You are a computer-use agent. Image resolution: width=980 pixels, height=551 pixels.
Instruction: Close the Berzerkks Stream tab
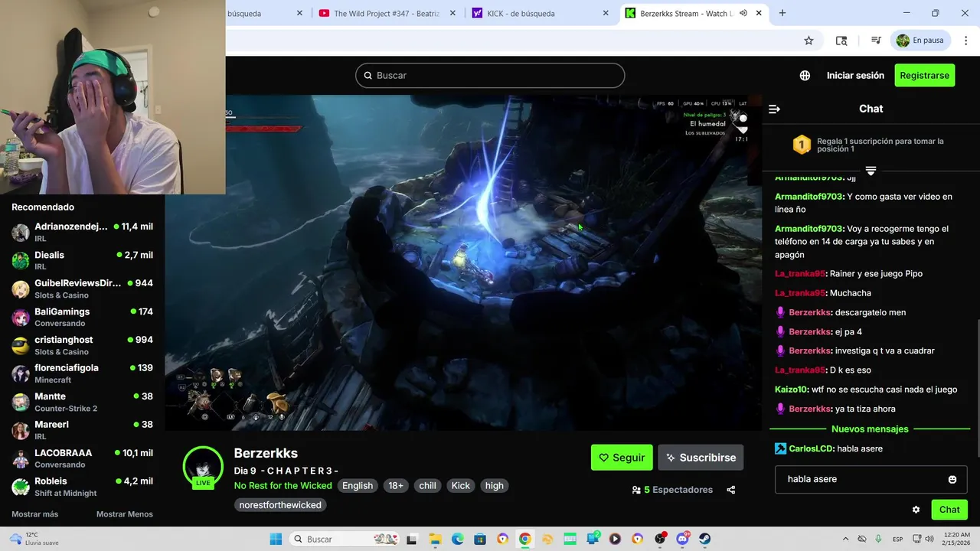[759, 13]
